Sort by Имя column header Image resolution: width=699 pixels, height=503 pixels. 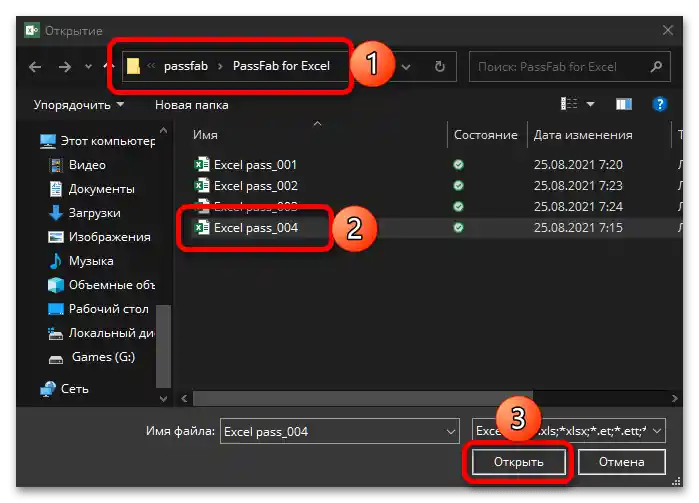pyautogui.click(x=205, y=135)
